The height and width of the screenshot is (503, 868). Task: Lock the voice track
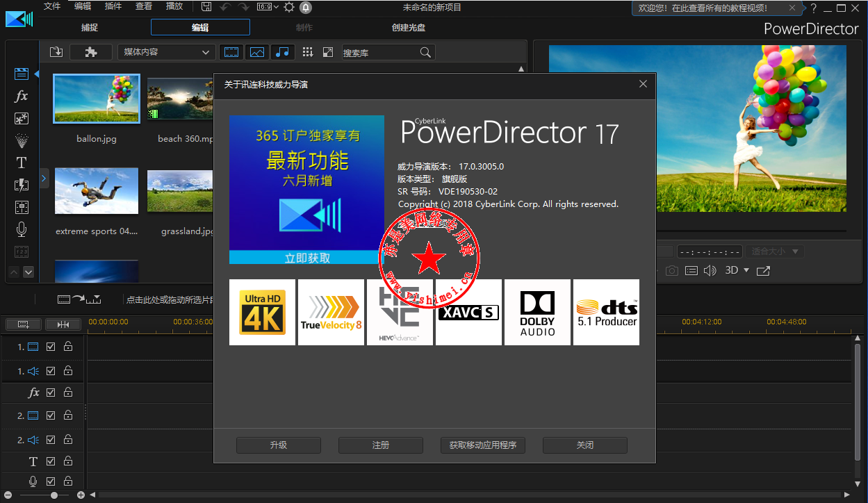point(68,481)
